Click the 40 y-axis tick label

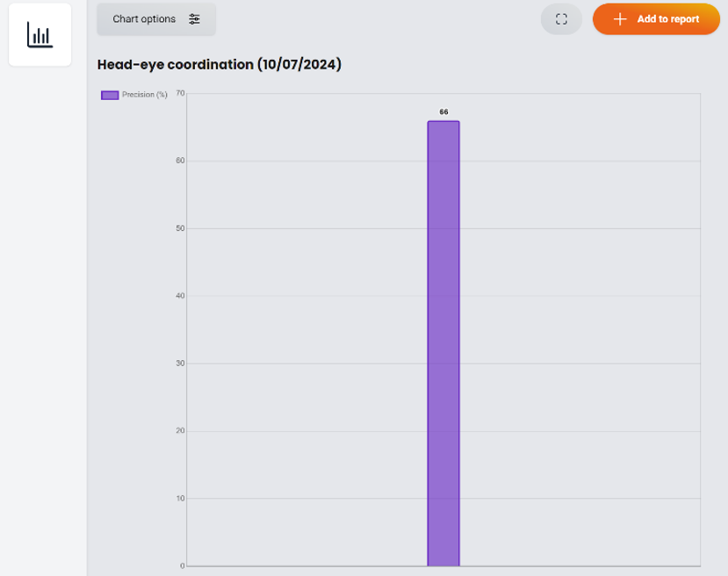click(179, 296)
